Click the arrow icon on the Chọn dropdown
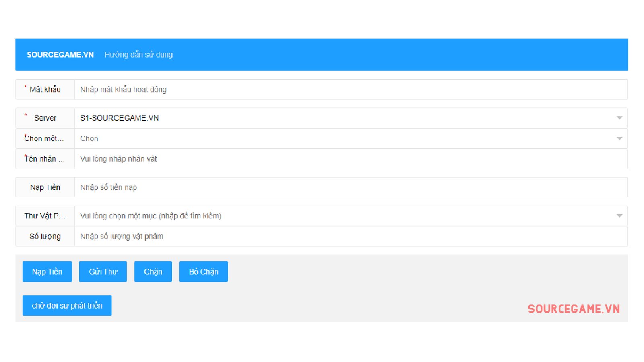644x362 pixels. (x=619, y=138)
